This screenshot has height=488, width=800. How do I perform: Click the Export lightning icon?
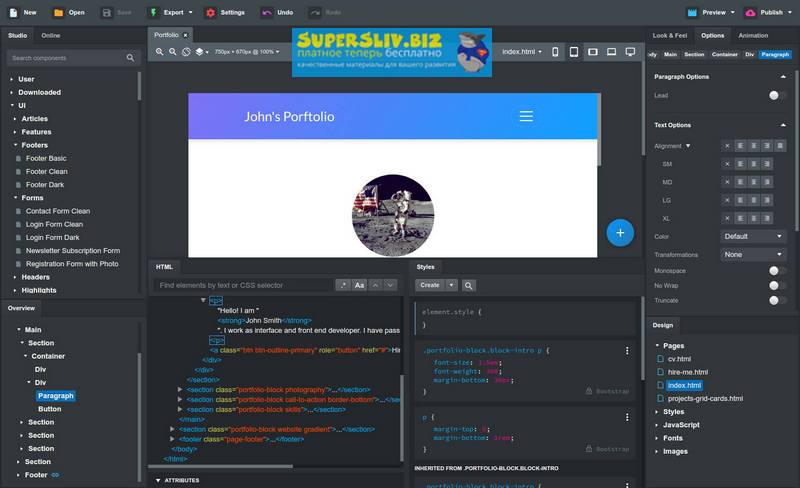[153, 13]
